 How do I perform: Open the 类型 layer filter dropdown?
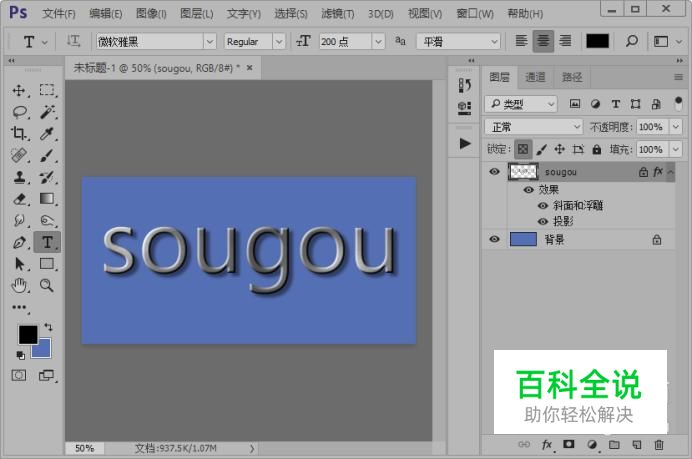[521, 104]
